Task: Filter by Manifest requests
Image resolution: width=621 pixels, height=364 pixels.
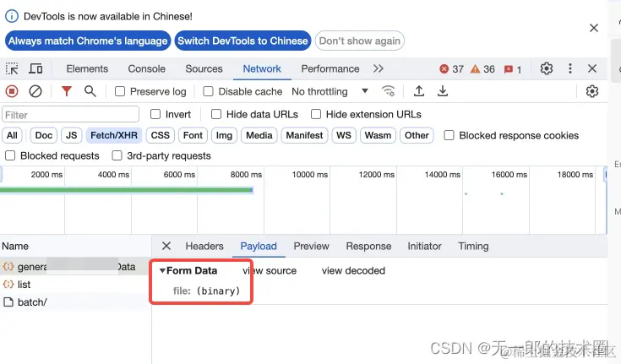Action: point(304,135)
